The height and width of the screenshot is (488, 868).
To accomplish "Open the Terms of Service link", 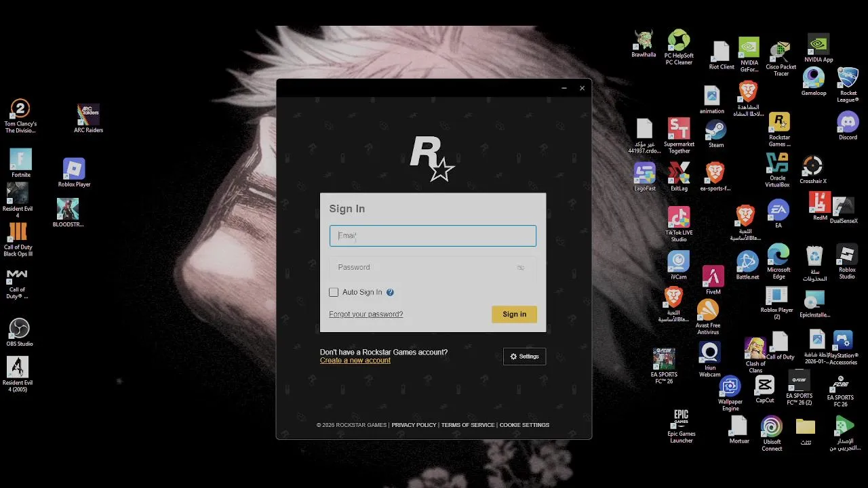I will (468, 425).
